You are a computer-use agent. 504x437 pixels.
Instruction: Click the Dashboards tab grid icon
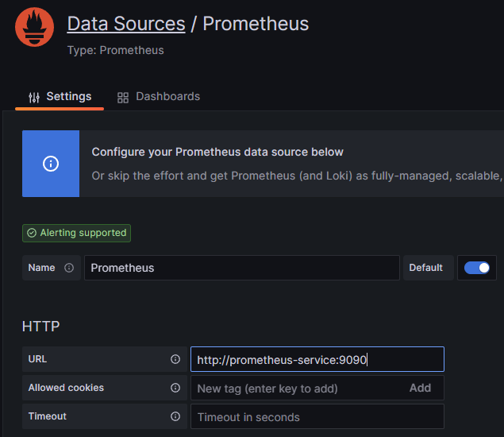[123, 97]
